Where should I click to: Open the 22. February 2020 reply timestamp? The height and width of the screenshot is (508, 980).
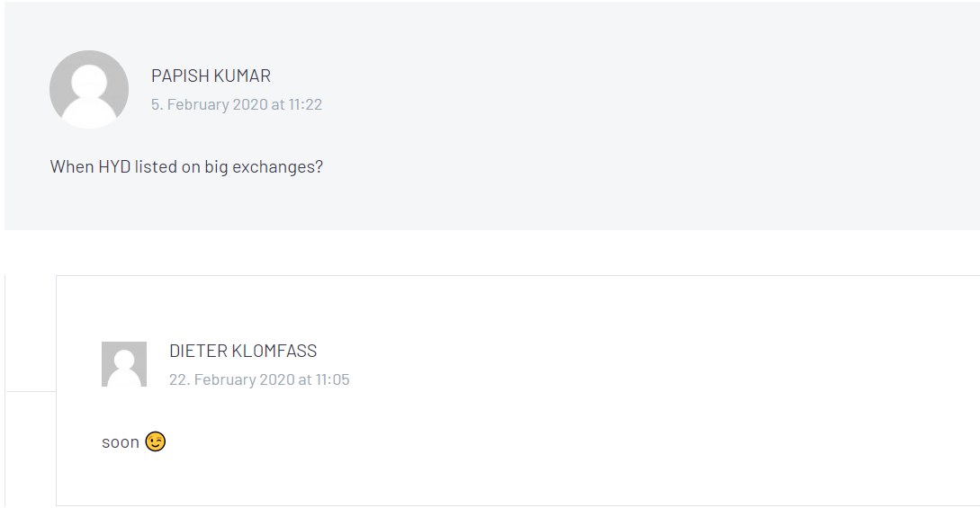(x=259, y=379)
